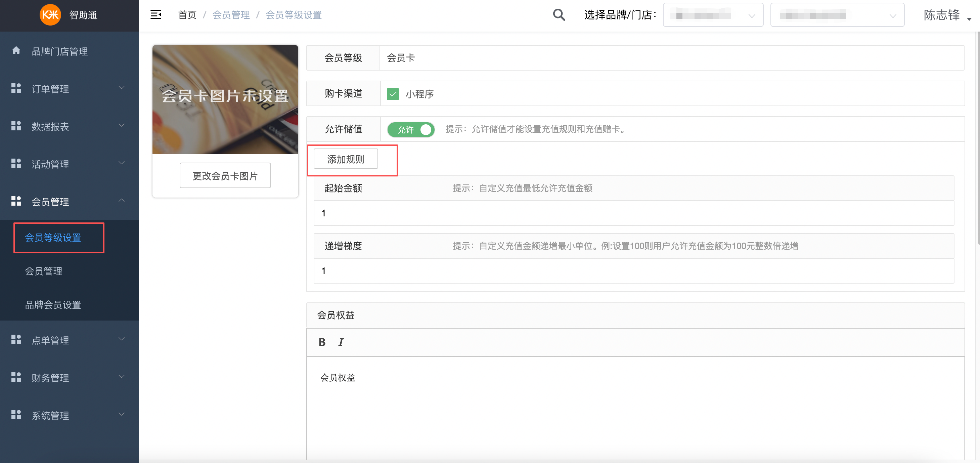
Task: Apply italic formatting in 会员权益 editor
Action: (x=341, y=342)
